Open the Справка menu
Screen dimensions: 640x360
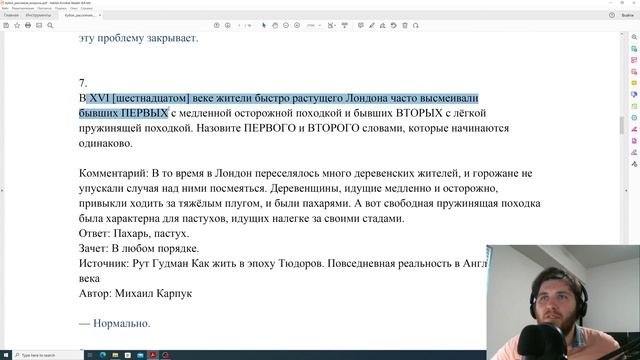[x=87, y=8]
